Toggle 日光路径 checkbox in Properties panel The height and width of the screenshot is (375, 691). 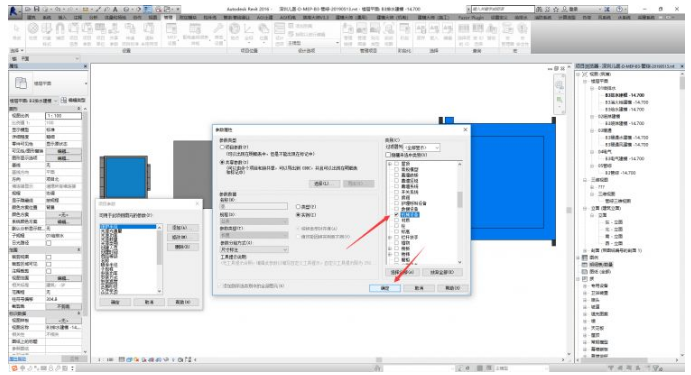(48, 243)
